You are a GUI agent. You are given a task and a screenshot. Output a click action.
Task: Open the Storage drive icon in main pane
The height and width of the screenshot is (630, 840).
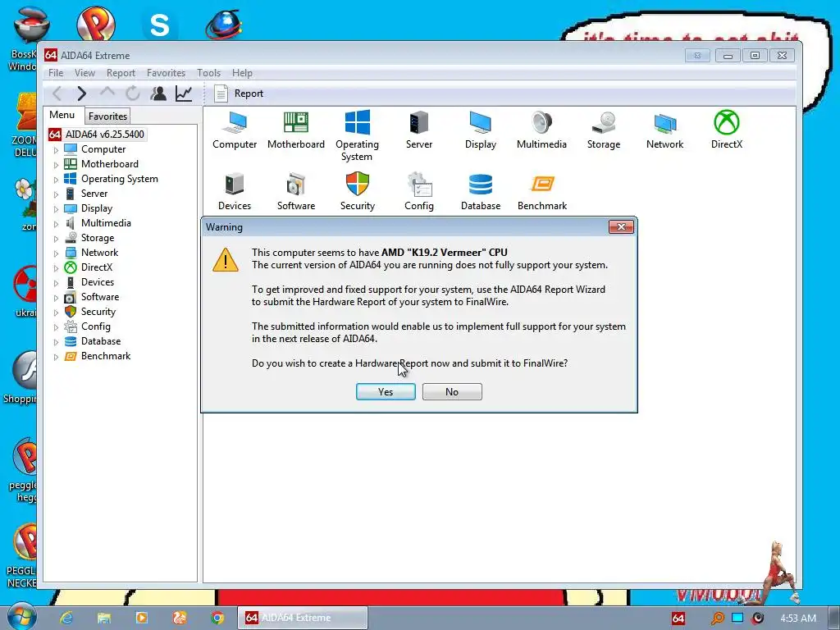pyautogui.click(x=604, y=130)
